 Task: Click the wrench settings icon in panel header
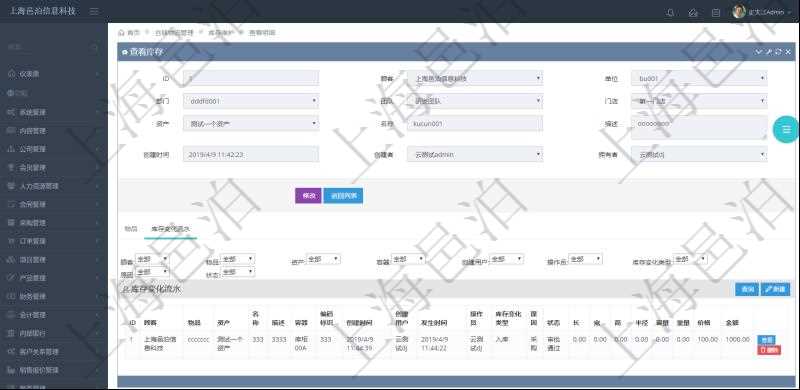click(x=768, y=52)
